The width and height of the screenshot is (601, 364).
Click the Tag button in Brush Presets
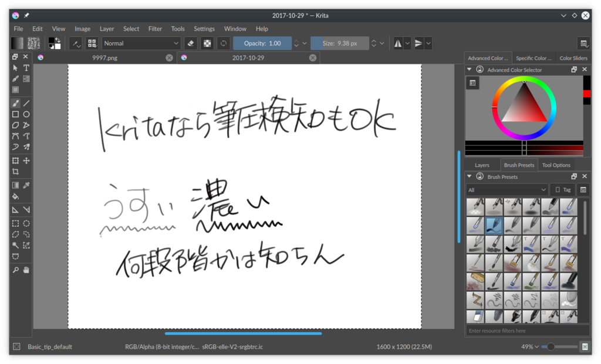(x=563, y=190)
